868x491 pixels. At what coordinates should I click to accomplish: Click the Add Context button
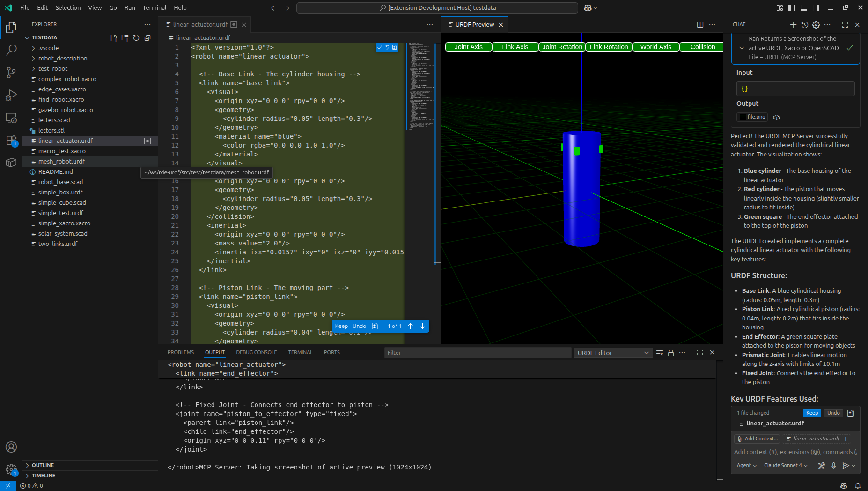(757, 439)
